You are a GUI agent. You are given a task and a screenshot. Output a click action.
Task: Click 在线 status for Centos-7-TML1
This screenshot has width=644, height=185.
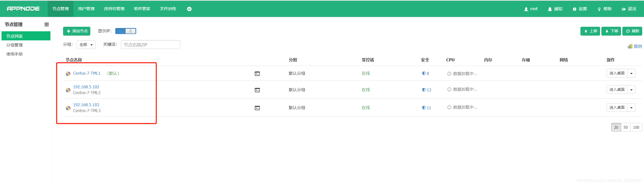coord(366,73)
